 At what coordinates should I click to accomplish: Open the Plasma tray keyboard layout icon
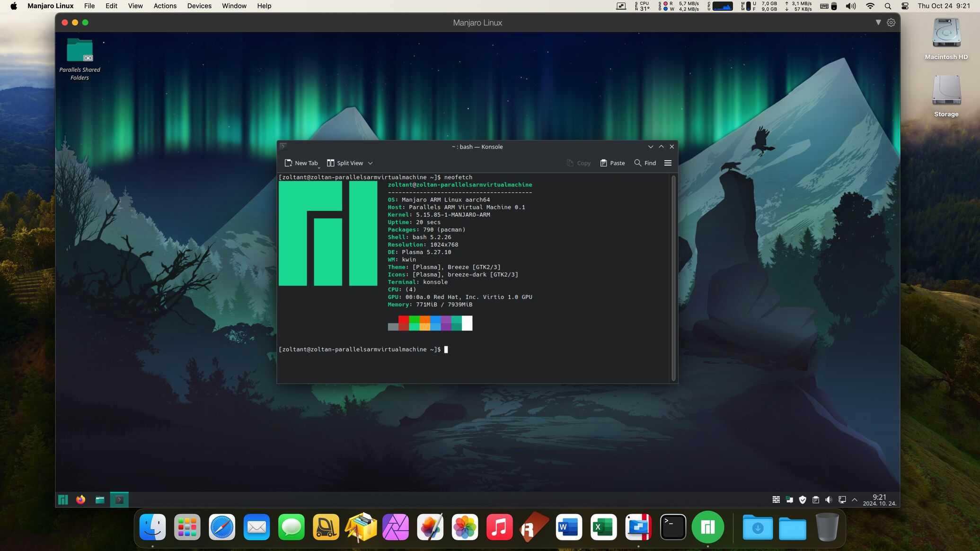pos(776,499)
